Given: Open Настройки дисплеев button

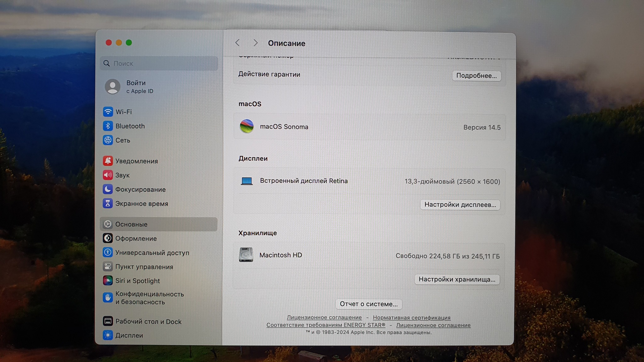Looking at the screenshot, I should point(460,205).
